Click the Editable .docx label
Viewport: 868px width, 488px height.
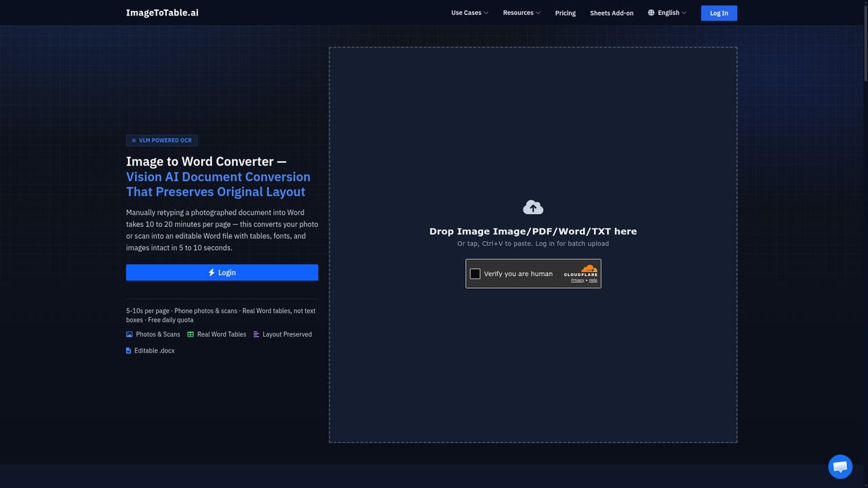[x=155, y=350]
